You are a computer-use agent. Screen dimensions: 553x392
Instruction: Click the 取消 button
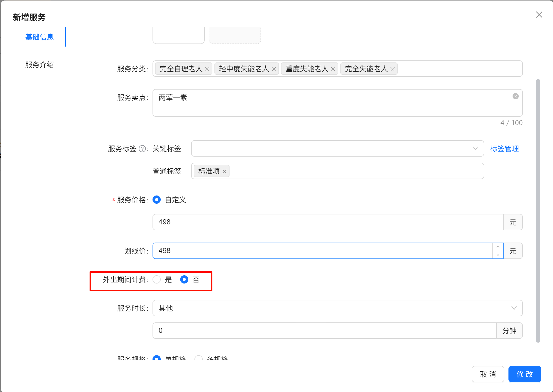[487, 374]
